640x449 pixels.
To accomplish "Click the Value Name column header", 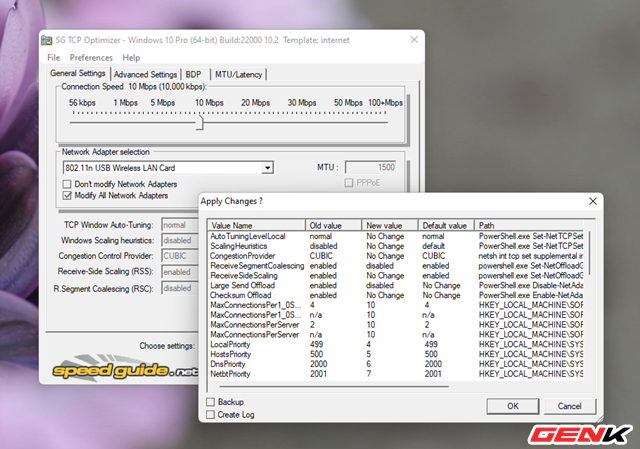I will (x=257, y=225).
